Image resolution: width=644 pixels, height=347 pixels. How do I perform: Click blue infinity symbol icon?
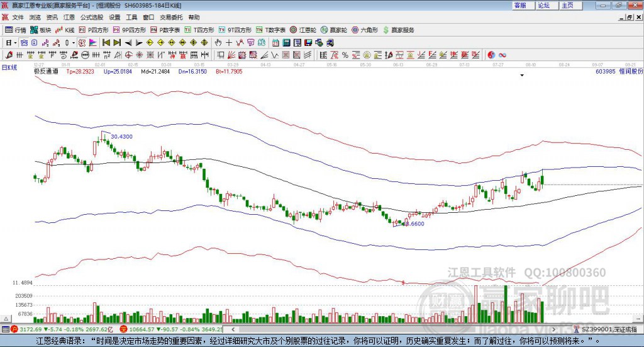[x=502, y=55]
